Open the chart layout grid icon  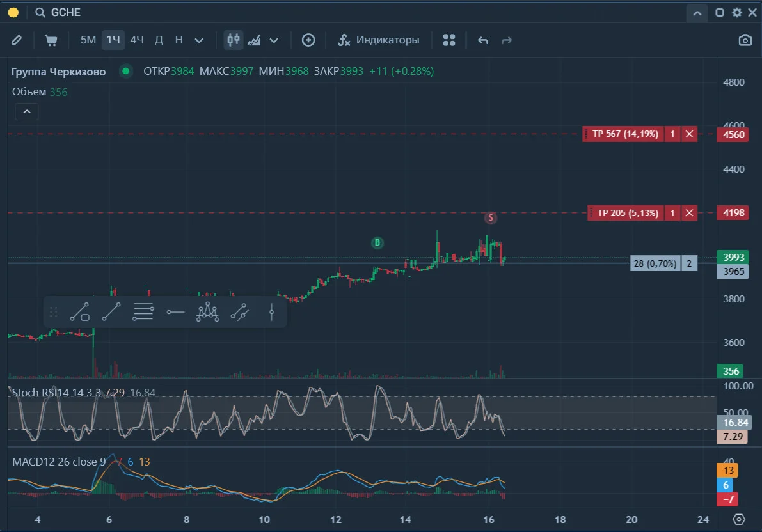[x=449, y=40]
